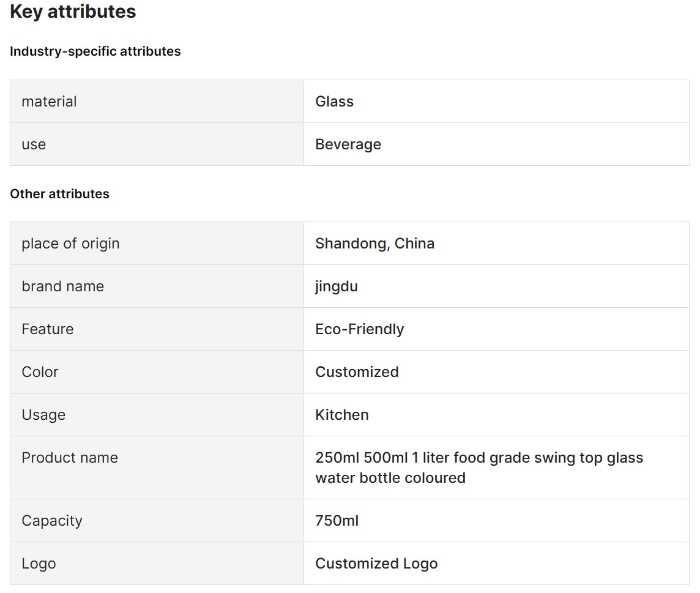Select the Customized Logo value
The image size is (700, 593).
376,564
